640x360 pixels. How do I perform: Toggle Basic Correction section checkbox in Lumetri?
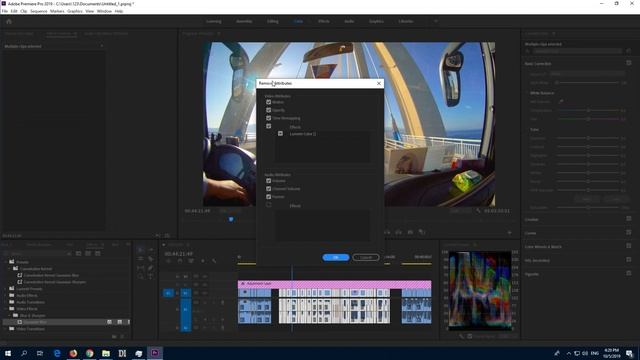629,63
